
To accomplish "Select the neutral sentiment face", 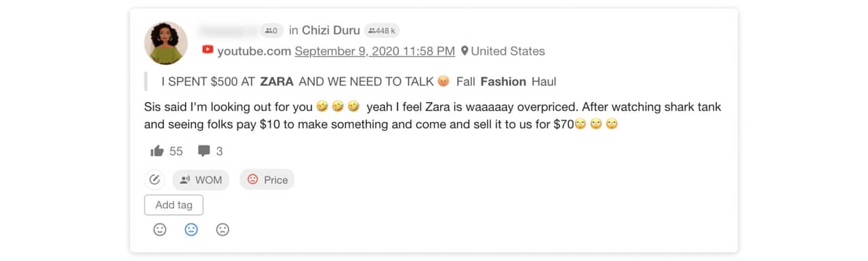I will click(191, 230).
